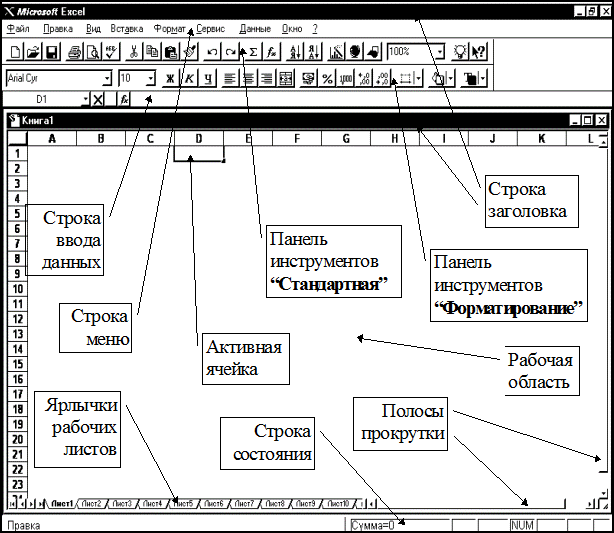Open the 100% zoom dropdown
Image resolution: width=614 pixels, height=533 pixels.
click(x=440, y=52)
